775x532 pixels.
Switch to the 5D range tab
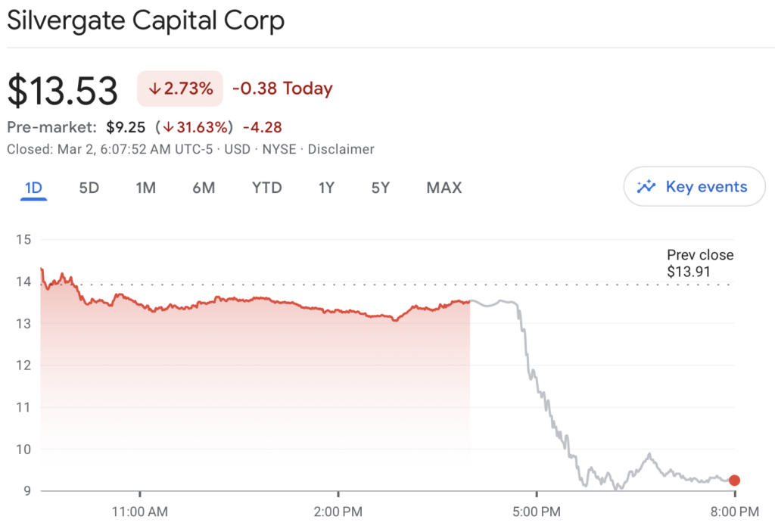coord(89,188)
